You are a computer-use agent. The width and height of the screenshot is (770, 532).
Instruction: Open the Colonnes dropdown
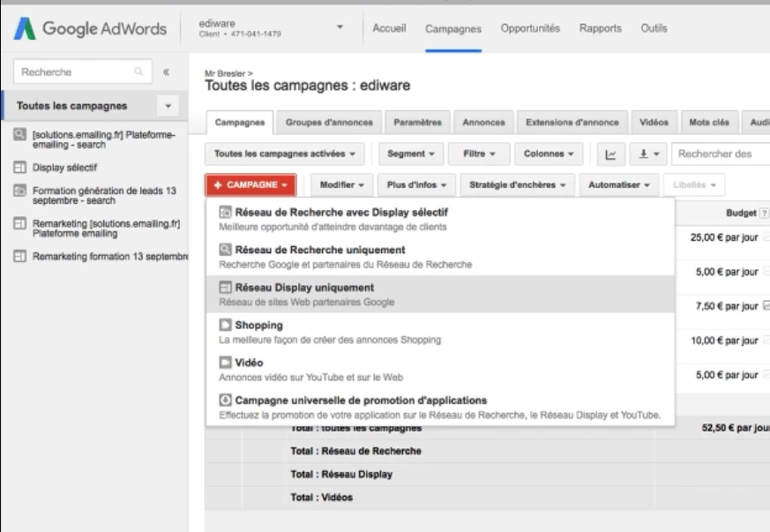[x=549, y=154]
